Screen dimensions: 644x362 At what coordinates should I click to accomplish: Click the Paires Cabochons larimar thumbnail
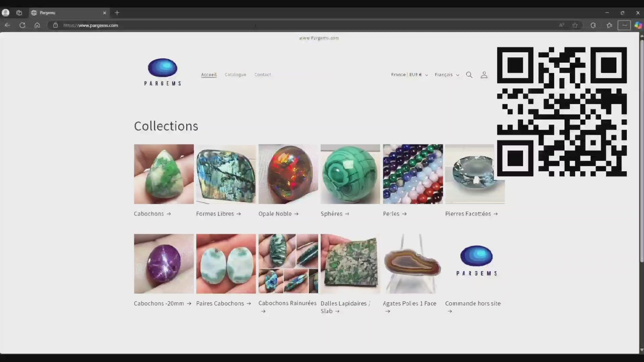[x=226, y=264]
